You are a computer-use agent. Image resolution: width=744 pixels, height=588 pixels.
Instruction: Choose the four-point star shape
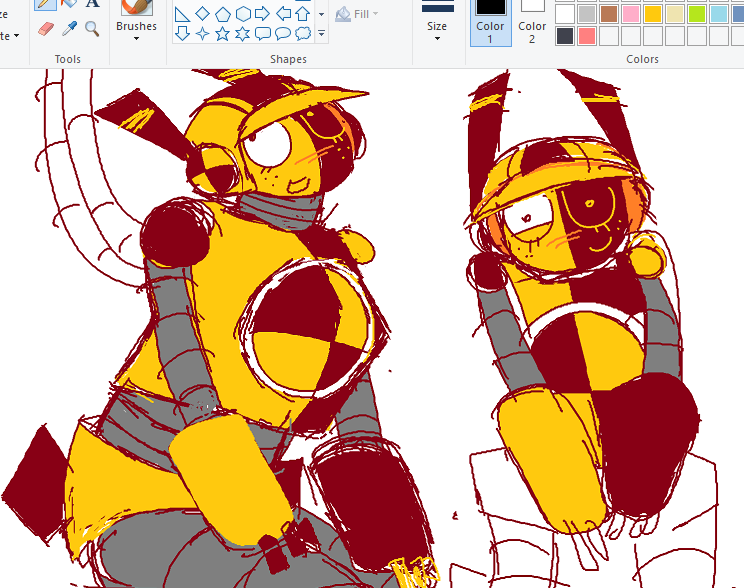coord(203,34)
